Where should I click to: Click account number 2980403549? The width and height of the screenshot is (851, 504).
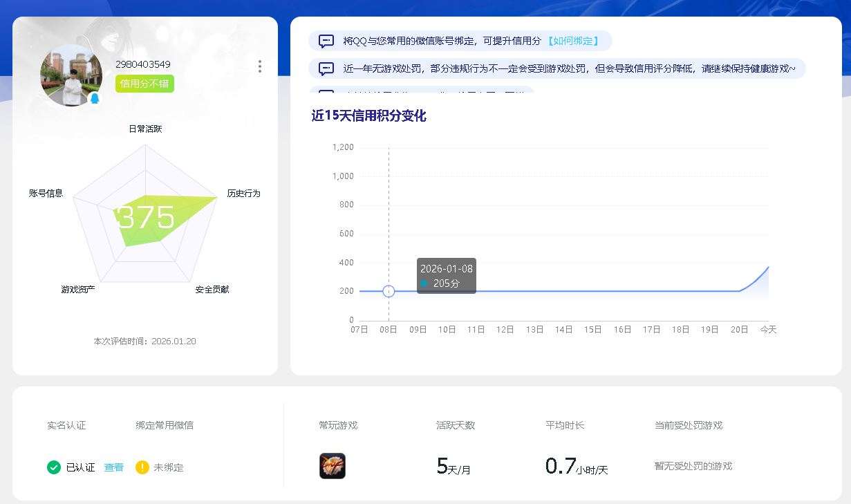[x=143, y=64]
